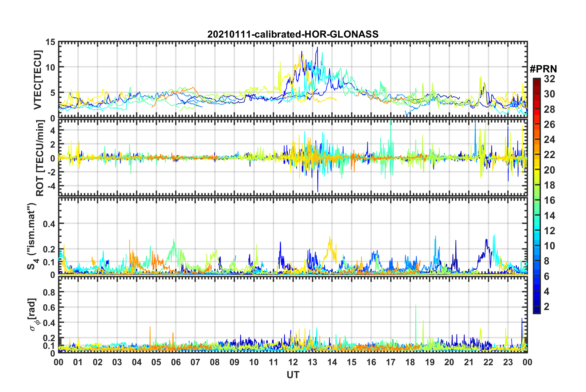Select the 04 hour label on the UT axis

tap(137, 362)
